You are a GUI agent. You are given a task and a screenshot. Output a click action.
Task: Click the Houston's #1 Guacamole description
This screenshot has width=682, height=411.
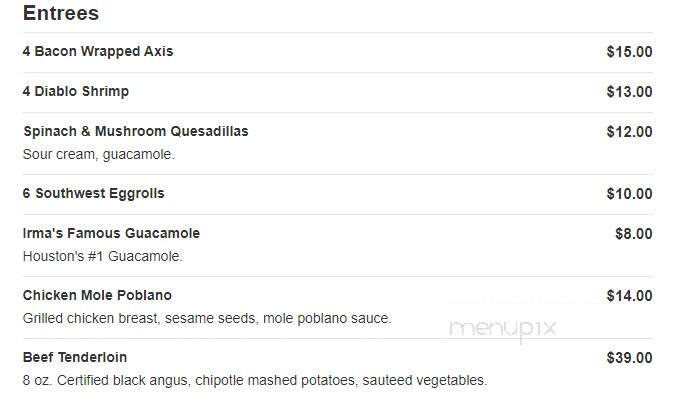(103, 257)
